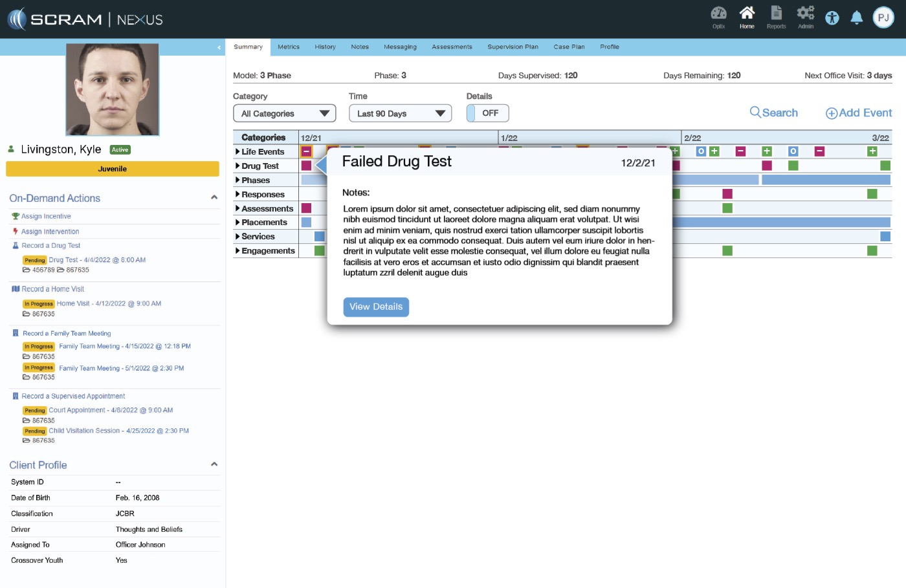Collapse the Client Profile section
The height and width of the screenshot is (588, 906).
pyautogui.click(x=214, y=464)
